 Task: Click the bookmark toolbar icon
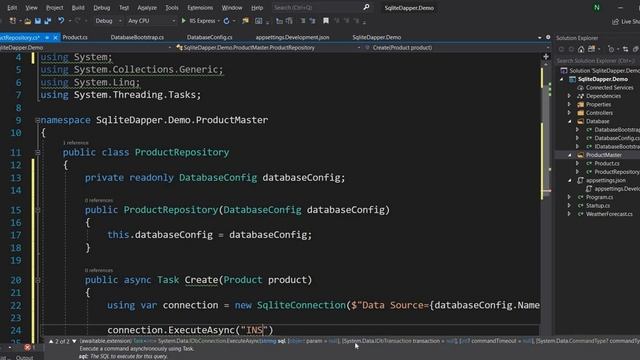click(x=326, y=20)
